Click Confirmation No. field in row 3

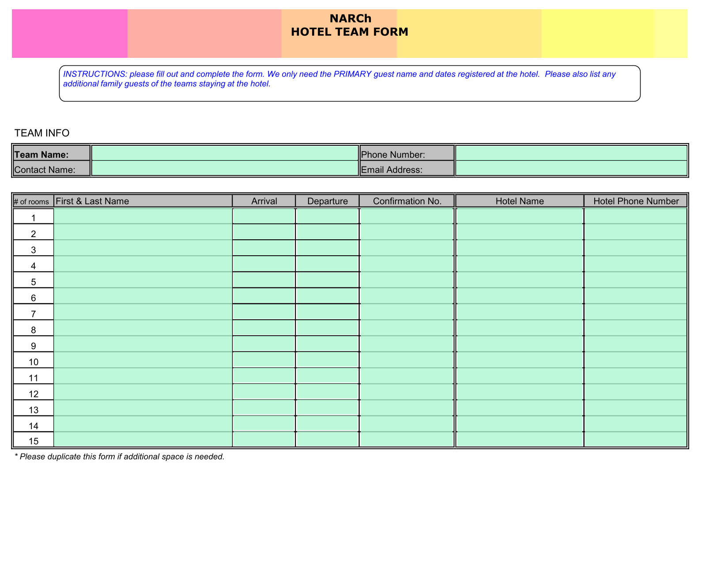(407, 248)
